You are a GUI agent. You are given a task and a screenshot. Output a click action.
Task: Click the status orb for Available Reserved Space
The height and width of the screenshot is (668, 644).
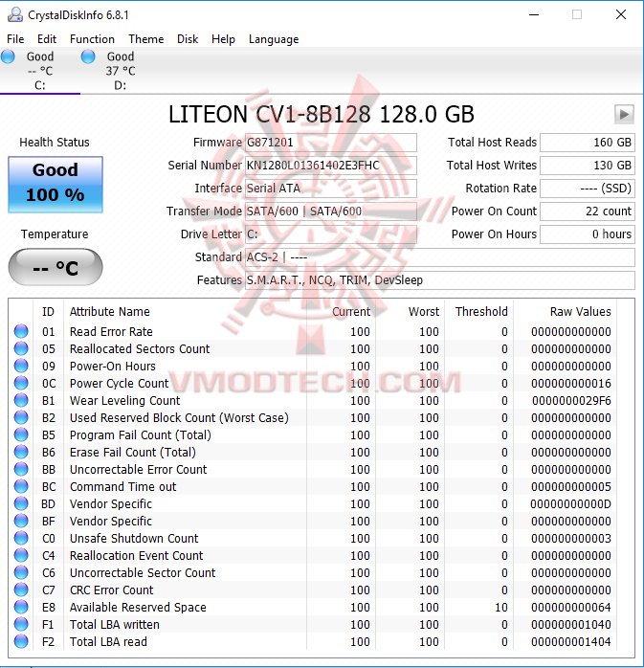21,607
